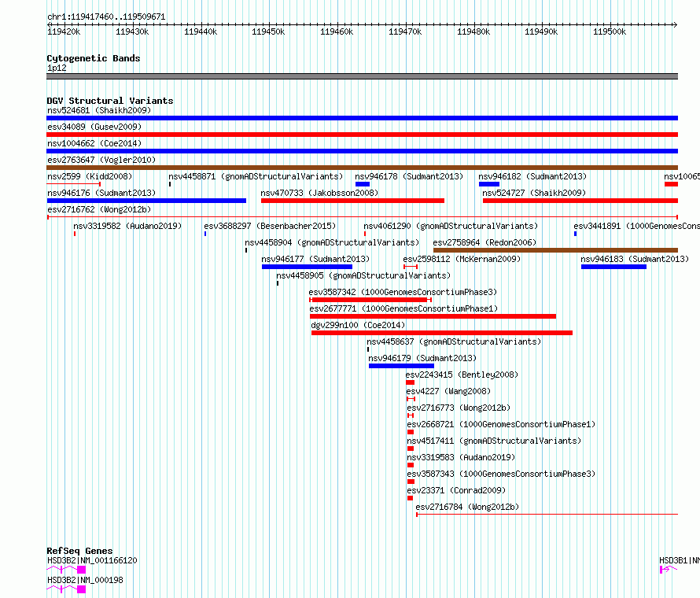Click the nsv946178 (Sudmant2013) label
Image resolution: width=700 pixels, height=598 pixels.
pyautogui.click(x=409, y=176)
